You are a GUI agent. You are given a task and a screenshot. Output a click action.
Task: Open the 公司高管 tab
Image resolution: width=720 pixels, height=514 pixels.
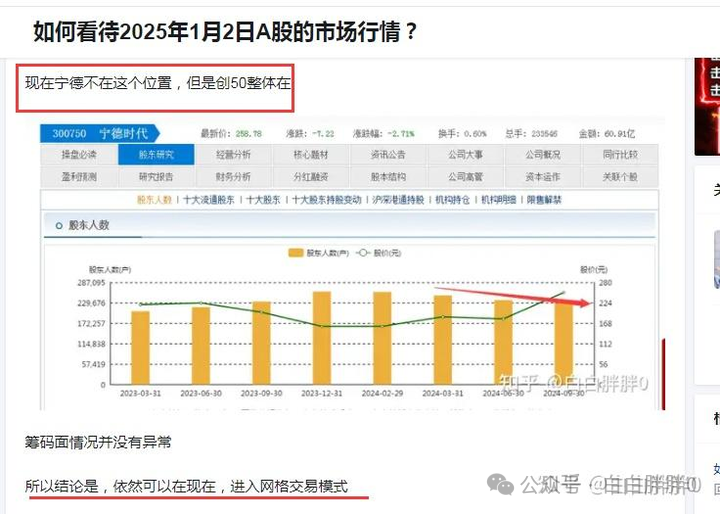[466, 177]
